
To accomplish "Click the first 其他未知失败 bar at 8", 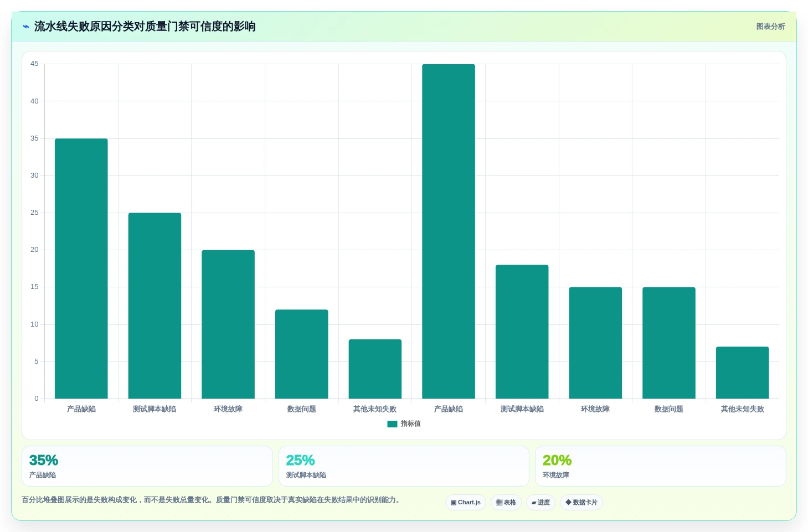I will coord(375,369).
